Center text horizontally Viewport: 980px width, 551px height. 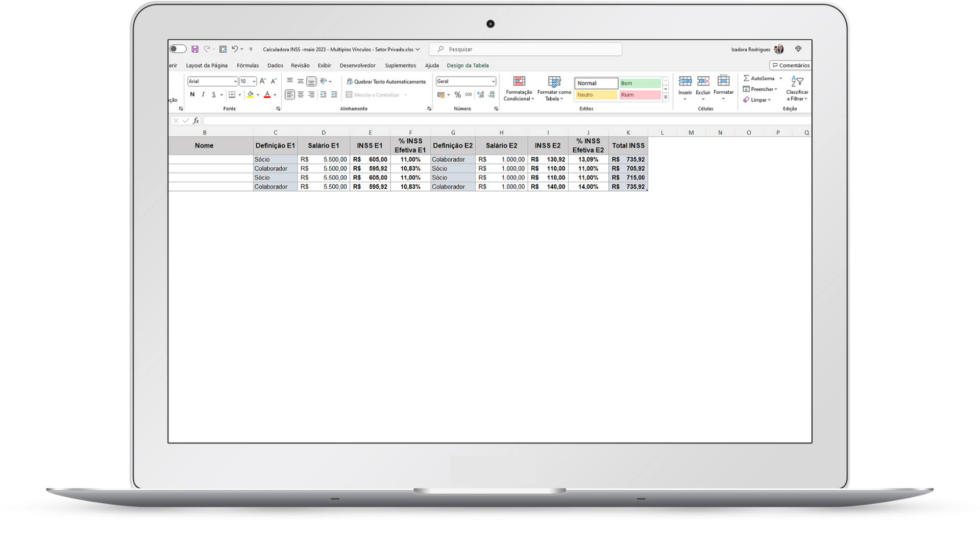pyautogui.click(x=301, y=94)
